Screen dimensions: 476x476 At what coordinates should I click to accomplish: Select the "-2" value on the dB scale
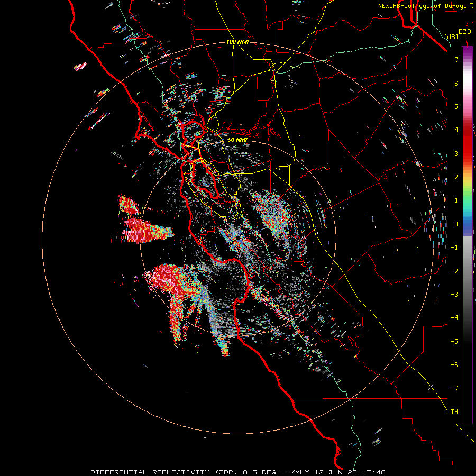(454, 271)
